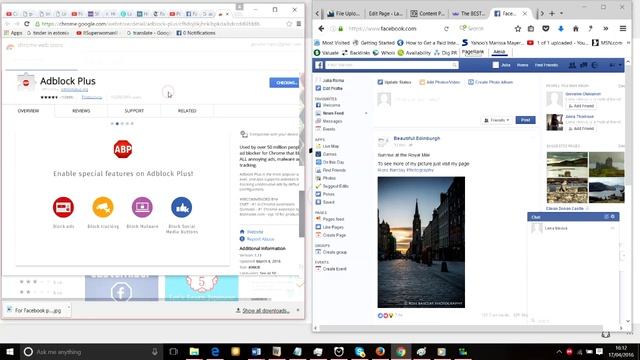Show hidden system tray icons
640x360 pixels.
559,351
